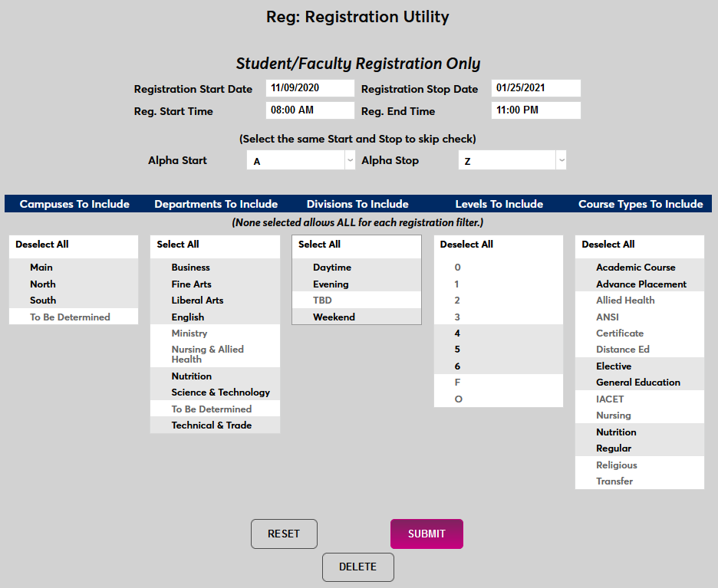718x588 pixels.
Task: Select the Ministry department
Action: (186, 333)
